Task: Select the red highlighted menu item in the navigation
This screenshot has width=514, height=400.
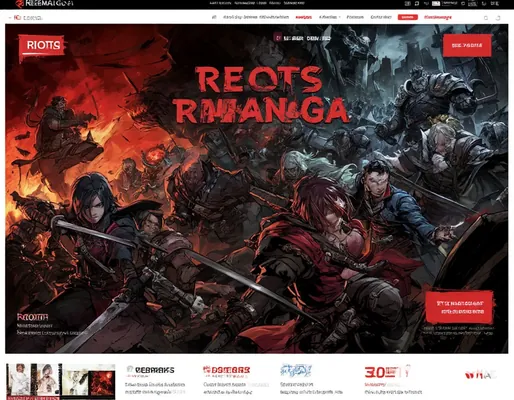Action: (x=304, y=17)
